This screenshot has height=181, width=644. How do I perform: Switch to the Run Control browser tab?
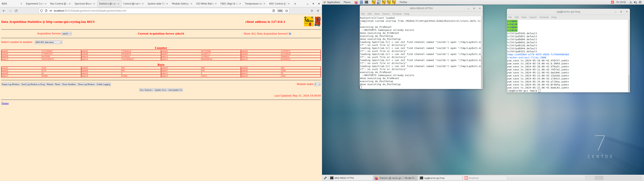coord(59,4)
